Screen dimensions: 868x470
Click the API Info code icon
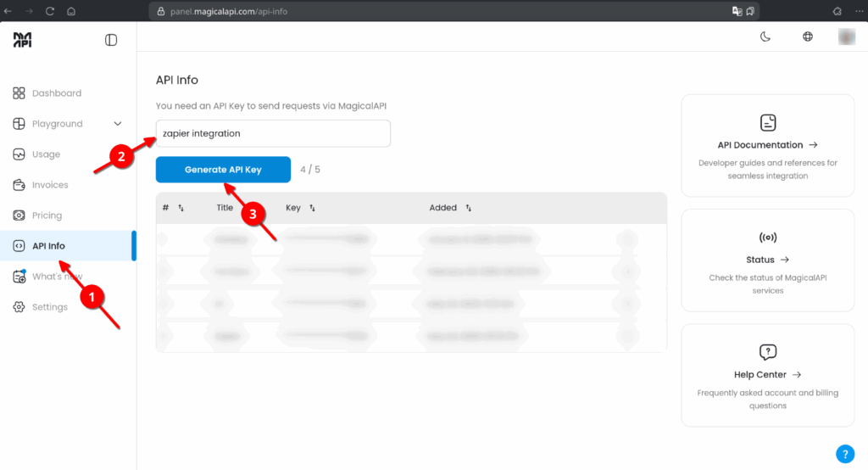click(x=19, y=245)
